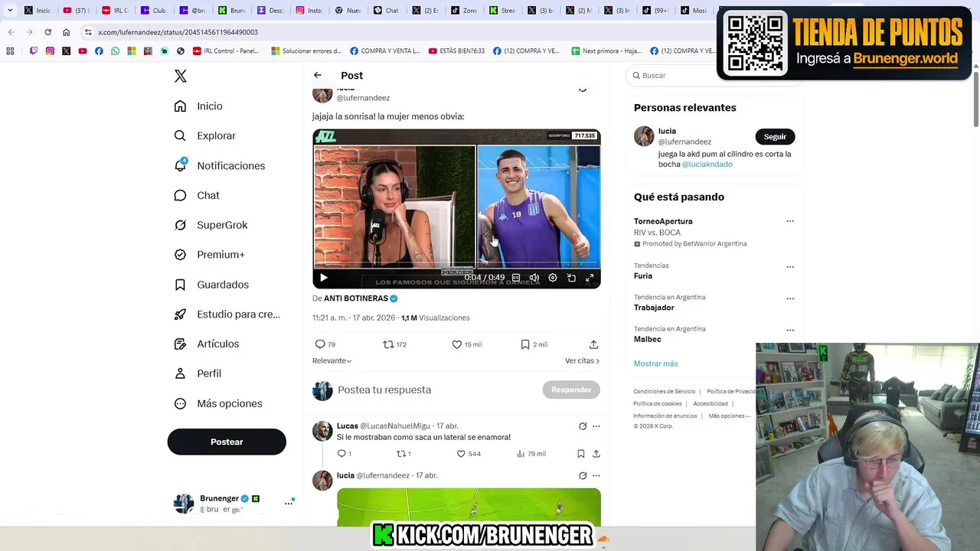This screenshot has height=551, width=980.
Task: Open Condiciones de Servicio footer link
Action: pos(665,391)
